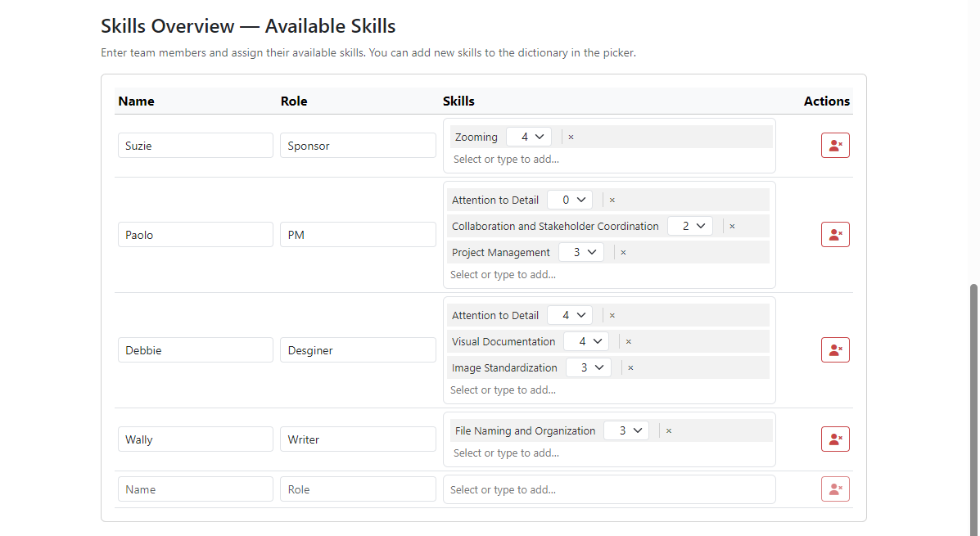980x536 pixels.
Task: Edit the Sponsor role field
Action: pyautogui.click(x=358, y=146)
